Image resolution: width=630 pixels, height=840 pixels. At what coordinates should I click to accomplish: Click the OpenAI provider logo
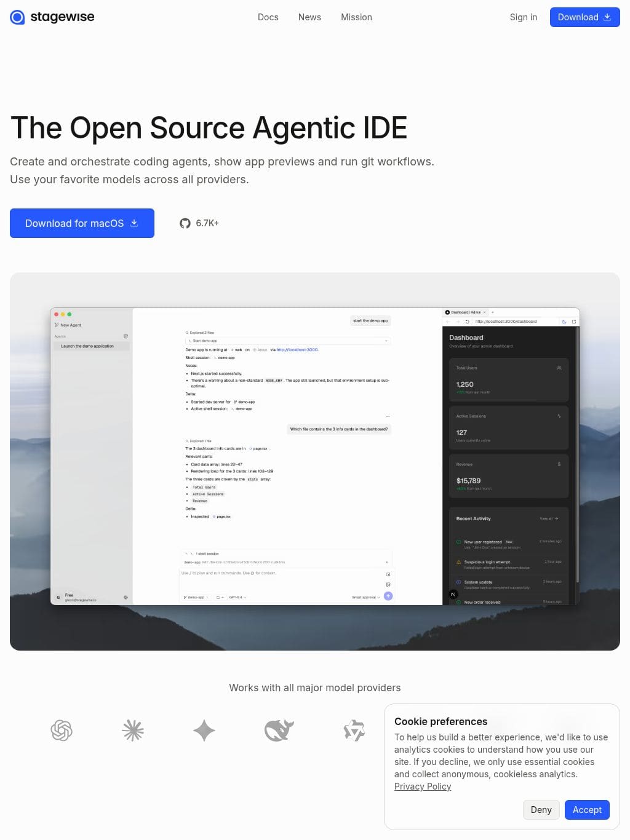(62, 731)
